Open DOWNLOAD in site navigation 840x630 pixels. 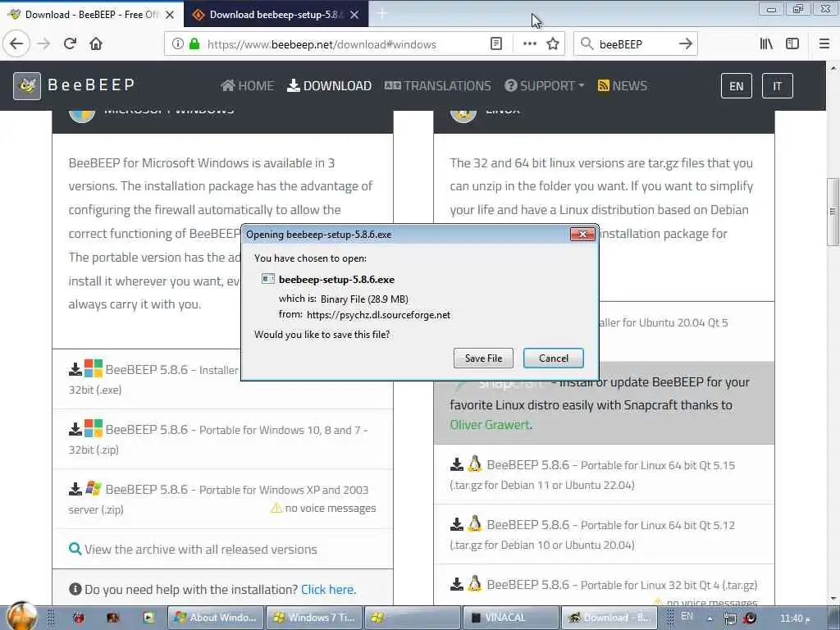click(x=330, y=85)
